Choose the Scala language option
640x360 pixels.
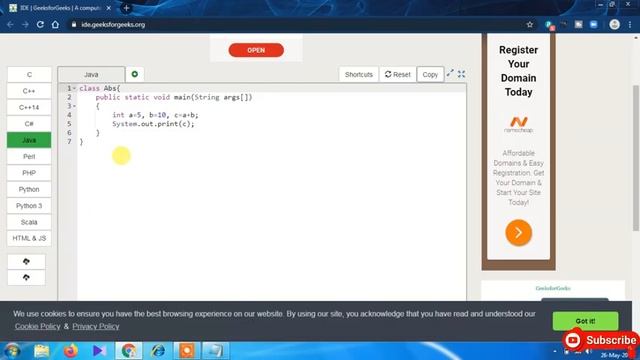[29, 222]
